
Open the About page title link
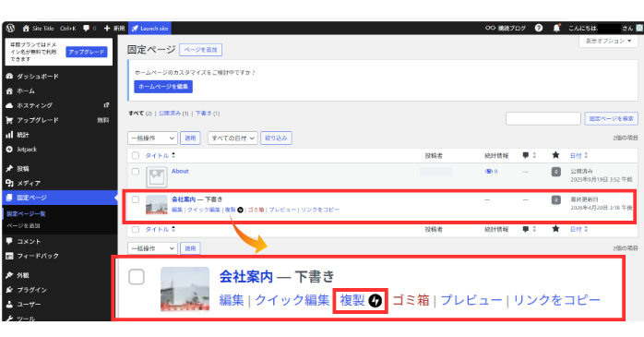[180, 171]
